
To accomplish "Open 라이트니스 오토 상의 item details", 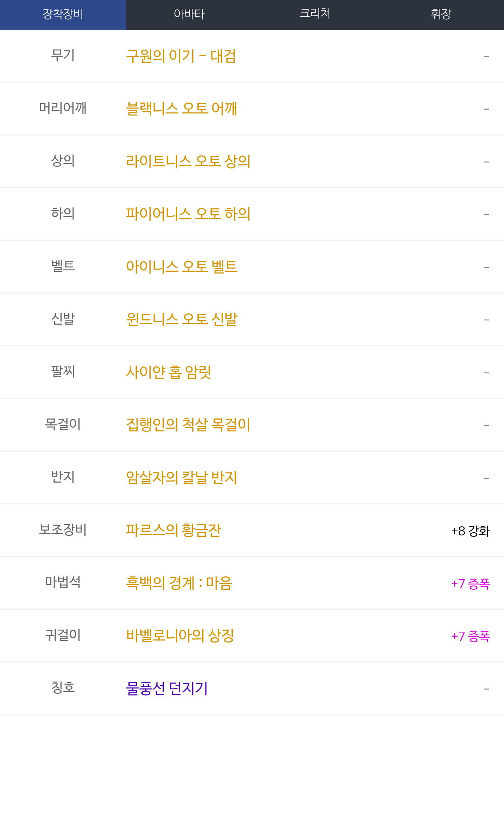I will (x=188, y=161).
